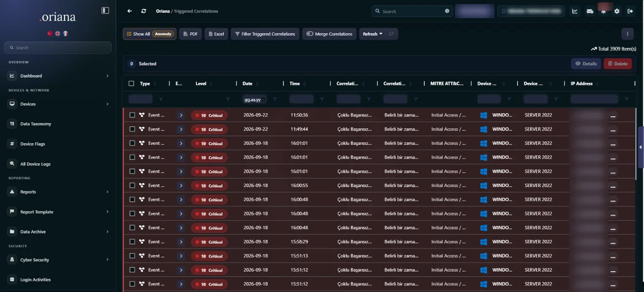Image resolution: width=644 pixels, height=292 pixels.
Task: Open the Refresh dropdown
Action: point(373,34)
